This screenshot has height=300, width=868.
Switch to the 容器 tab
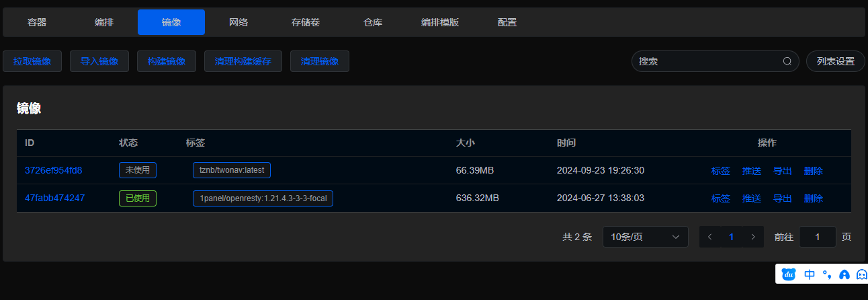tap(37, 22)
